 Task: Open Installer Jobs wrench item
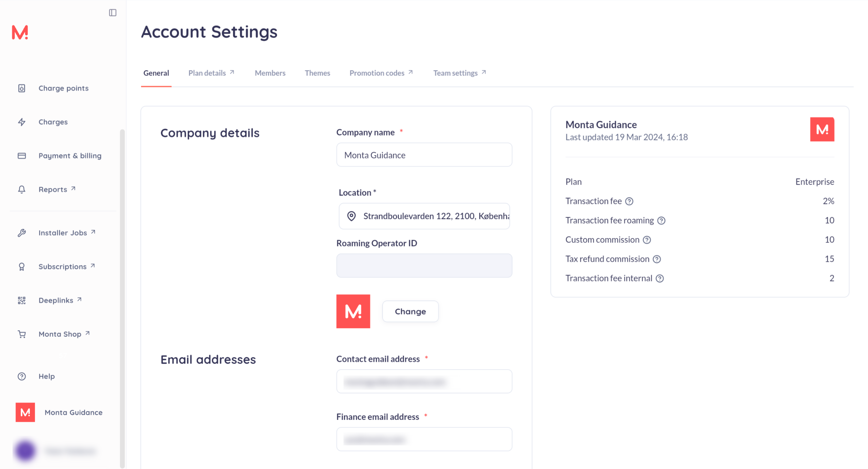point(63,233)
